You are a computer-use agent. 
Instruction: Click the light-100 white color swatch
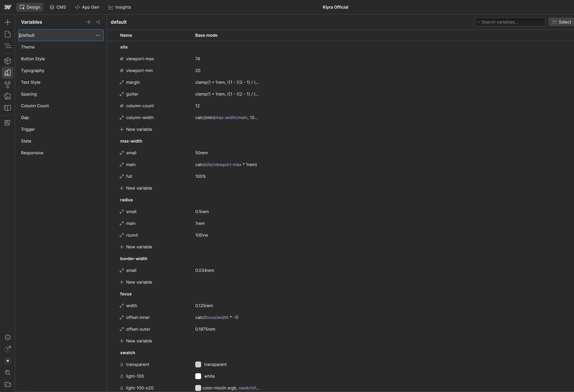coord(198,376)
